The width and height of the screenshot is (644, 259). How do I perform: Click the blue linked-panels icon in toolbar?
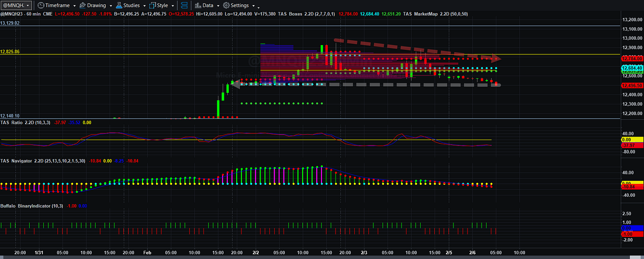184,5
